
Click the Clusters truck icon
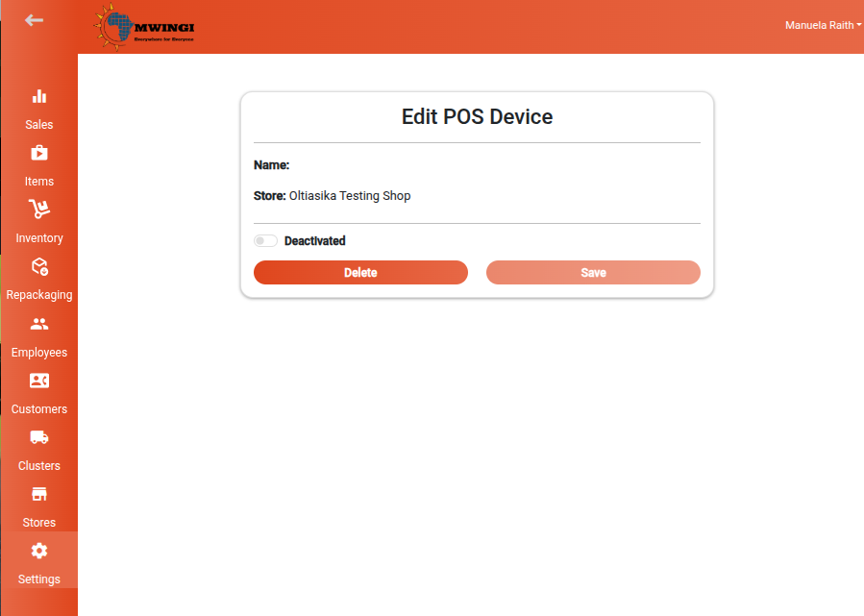(x=39, y=437)
